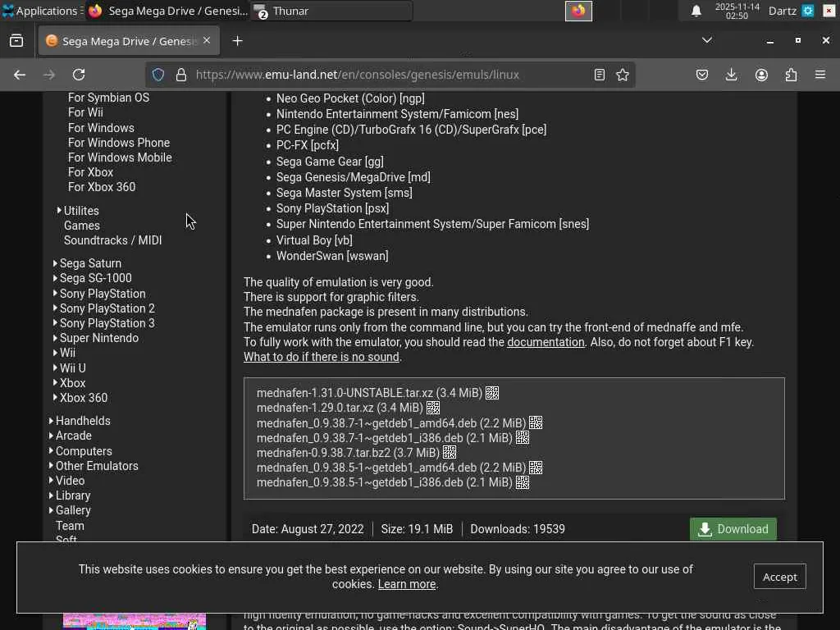The image size is (840, 630).
Task: Select Firefox taskbar entry Sega Mega Drive
Action: (x=167, y=11)
